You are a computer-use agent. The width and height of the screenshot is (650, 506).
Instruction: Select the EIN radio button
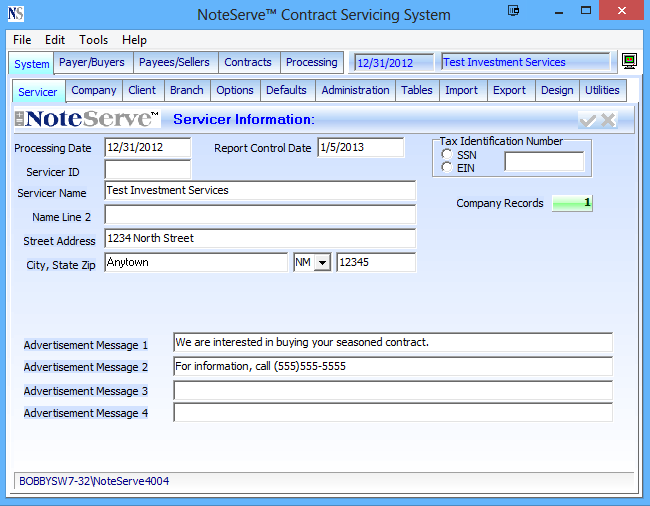coord(447,167)
